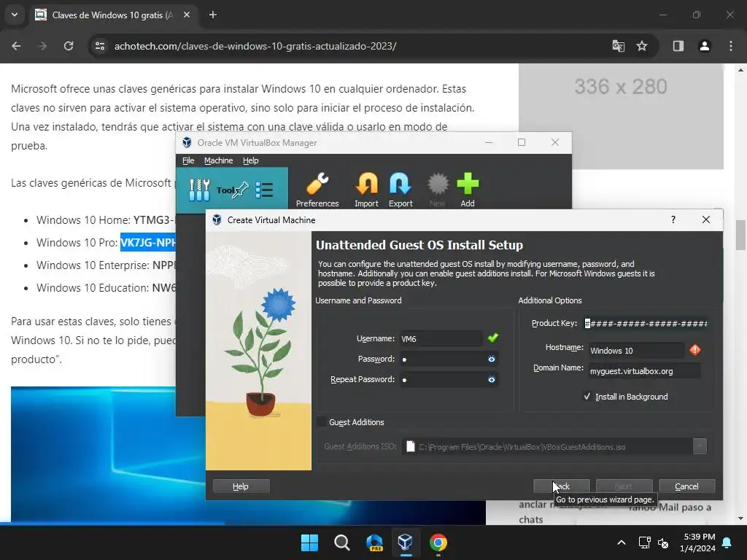Open Preferences in VirtualBox Manager toolbar
The image size is (747, 560).
(317, 190)
